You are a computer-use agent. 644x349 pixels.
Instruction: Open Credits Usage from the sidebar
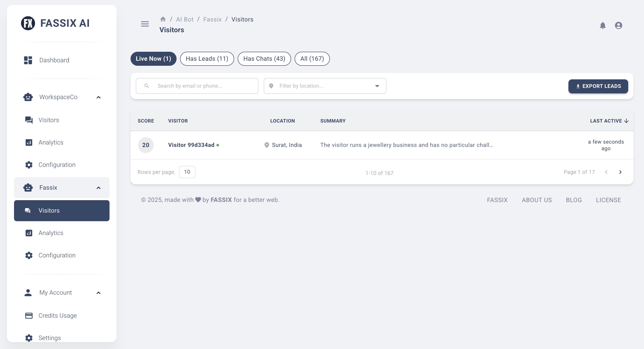[57, 315]
